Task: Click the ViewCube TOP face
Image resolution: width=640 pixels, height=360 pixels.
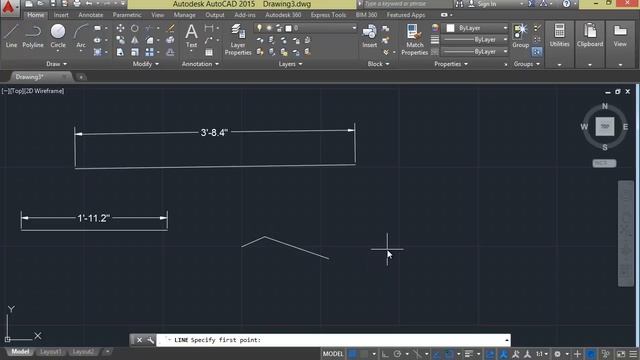Action: point(605,127)
